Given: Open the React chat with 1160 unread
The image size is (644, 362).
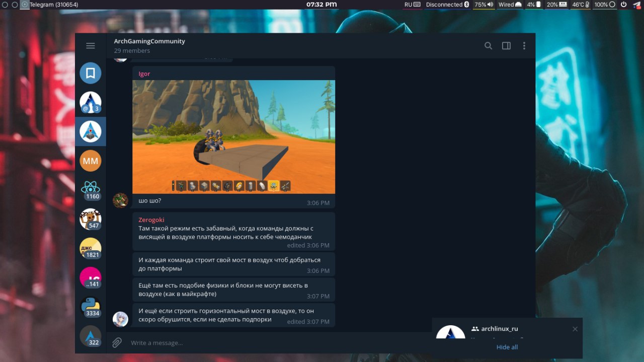Looking at the screenshot, I should [x=91, y=190].
